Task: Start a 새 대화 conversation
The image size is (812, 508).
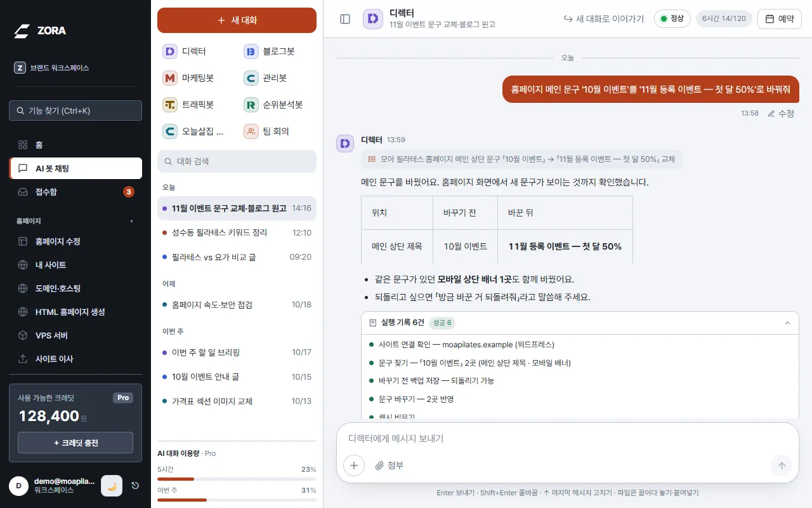Action: coord(237,20)
